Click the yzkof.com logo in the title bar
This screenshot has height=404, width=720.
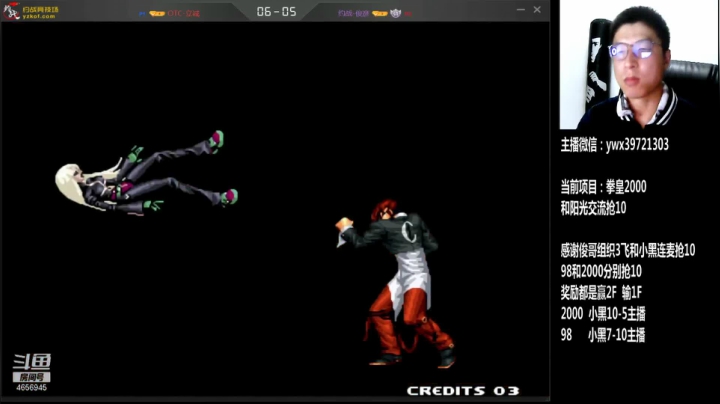click(31, 11)
